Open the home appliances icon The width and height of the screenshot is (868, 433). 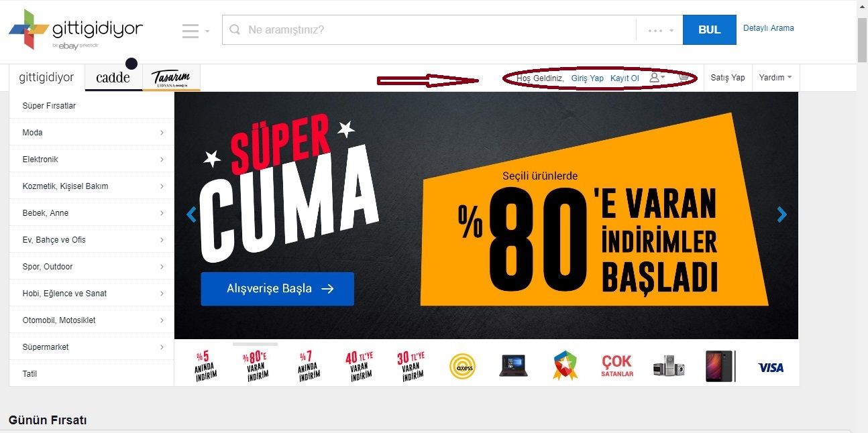pyautogui.click(x=669, y=366)
